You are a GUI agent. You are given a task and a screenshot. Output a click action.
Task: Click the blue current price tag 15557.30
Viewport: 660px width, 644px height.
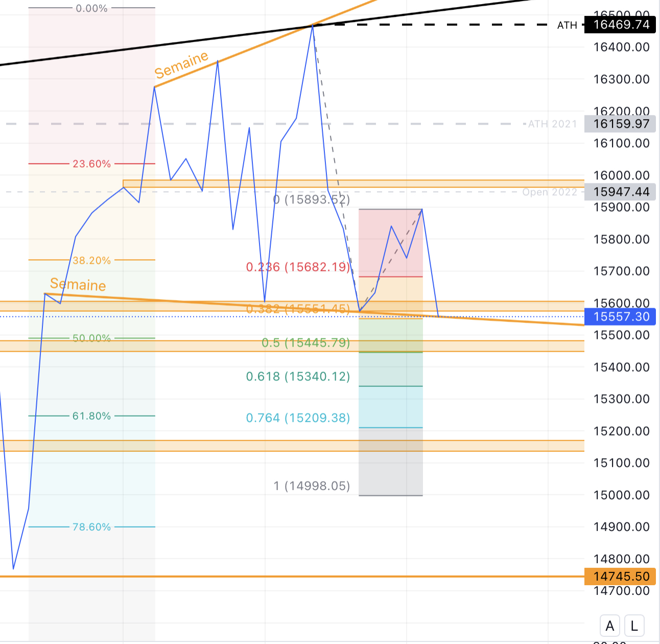pos(621,316)
